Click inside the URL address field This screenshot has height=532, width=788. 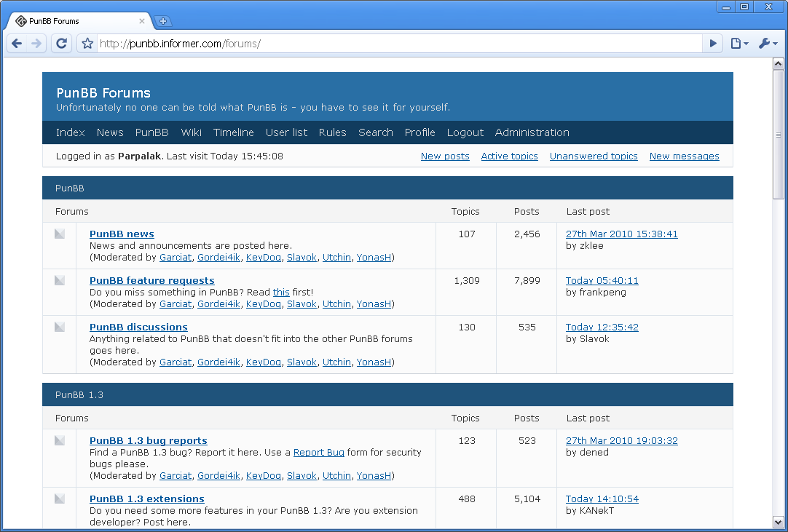(400, 44)
